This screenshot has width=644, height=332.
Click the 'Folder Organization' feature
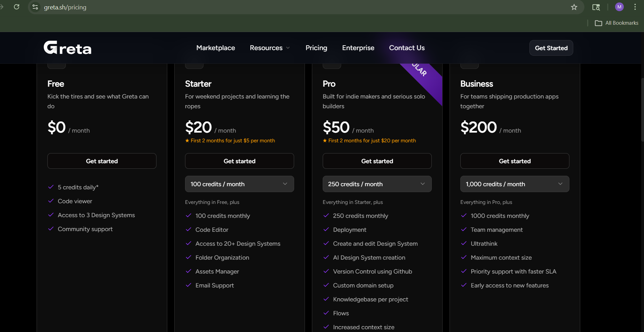(x=222, y=258)
